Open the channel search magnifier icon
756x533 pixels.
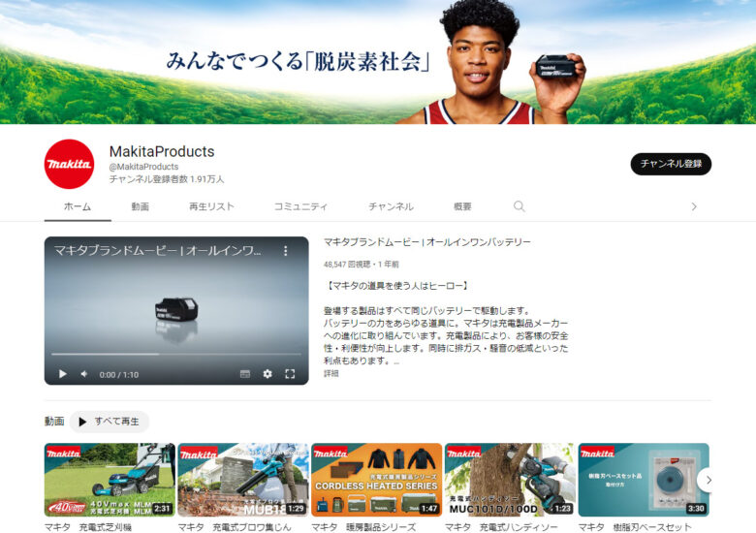[519, 206]
